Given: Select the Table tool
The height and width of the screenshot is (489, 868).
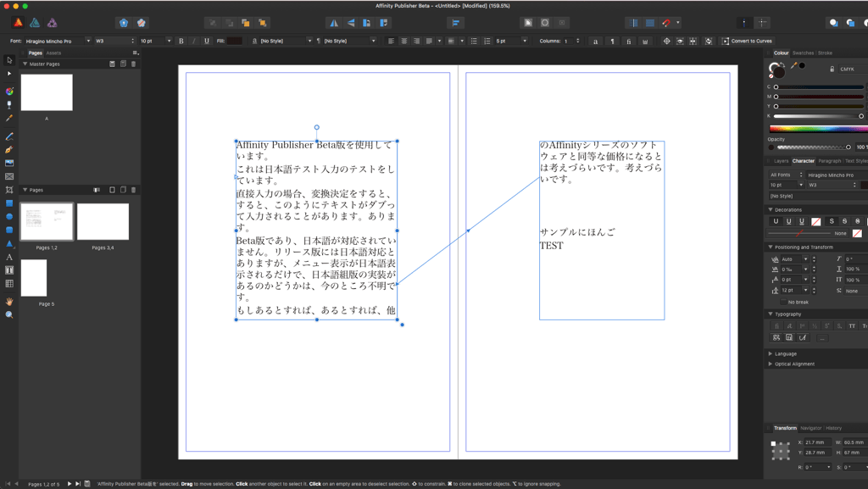Looking at the screenshot, I should point(8,284).
